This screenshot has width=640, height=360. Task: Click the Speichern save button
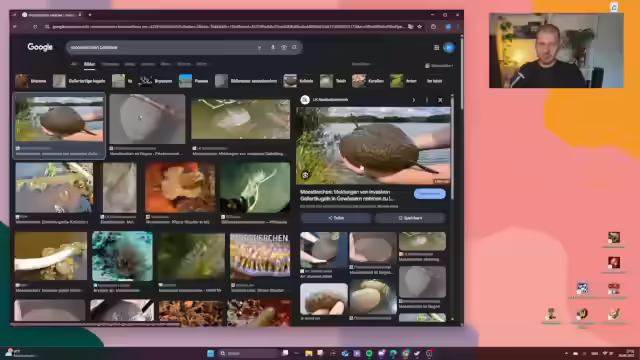coord(410,218)
